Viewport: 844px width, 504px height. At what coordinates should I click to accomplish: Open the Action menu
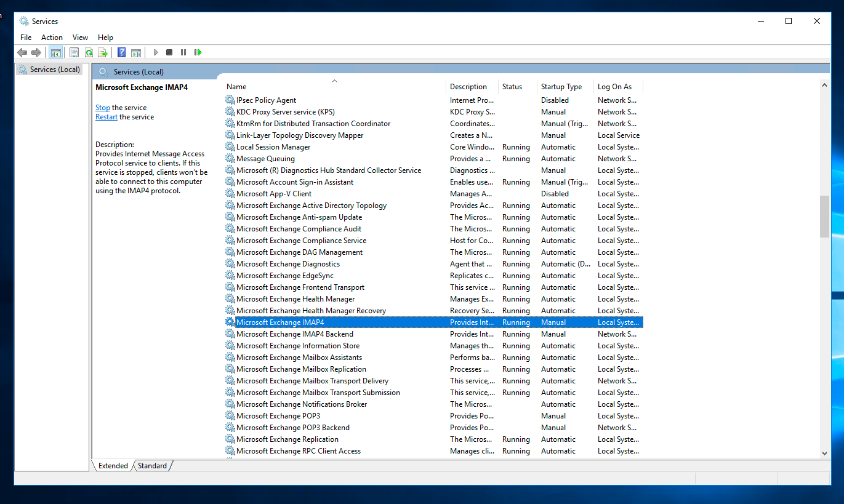(x=52, y=38)
